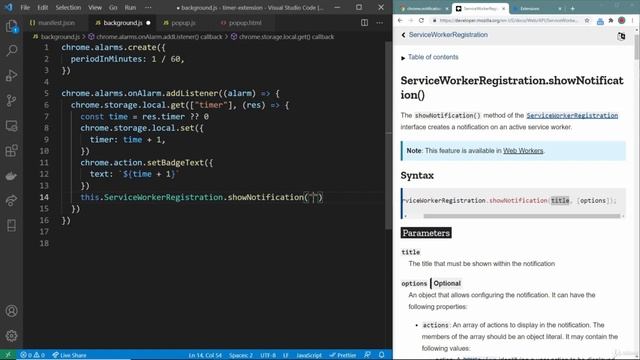Screen dimensions: 640x360
Task: Open the Edit menu
Action: pos(42,7)
